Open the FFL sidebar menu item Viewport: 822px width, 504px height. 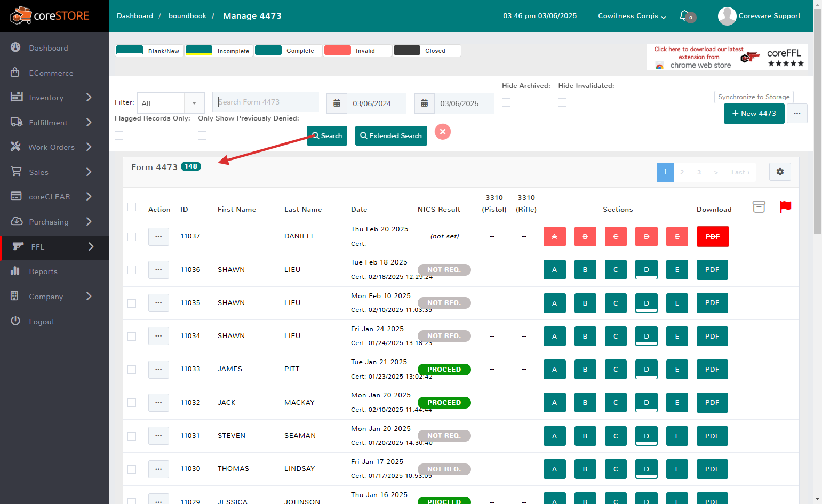pos(54,246)
